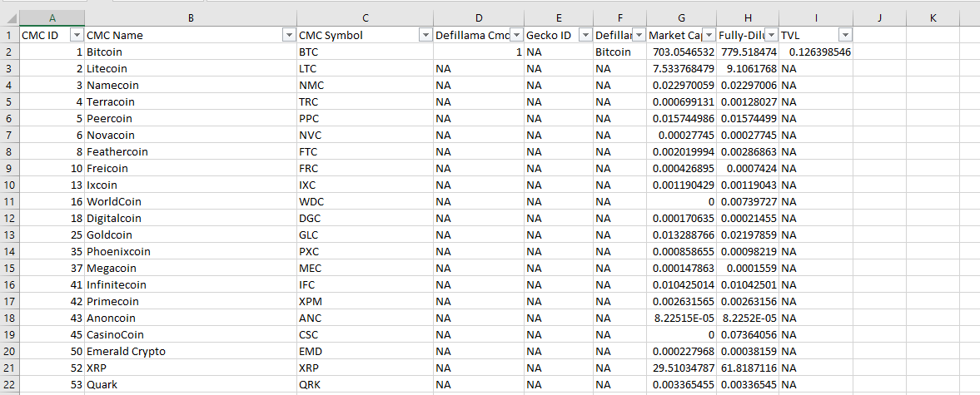Image resolution: width=980 pixels, height=395 pixels.
Task: Open the Market Cap filter dropdown
Action: pyautogui.click(x=709, y=36)
